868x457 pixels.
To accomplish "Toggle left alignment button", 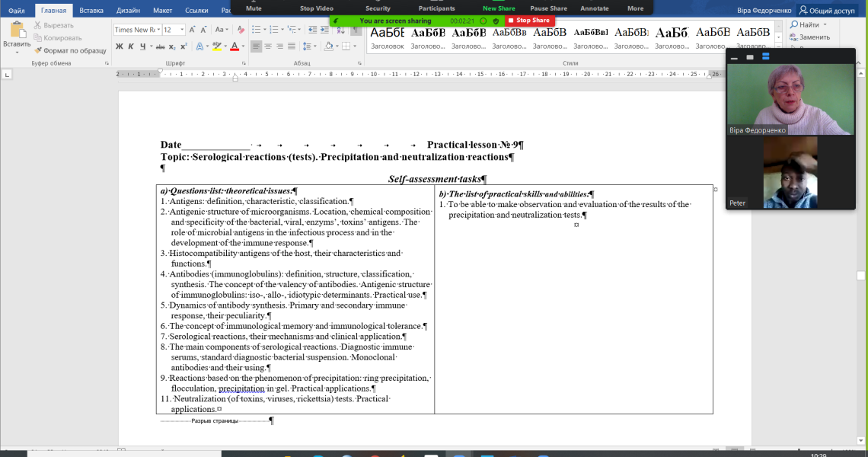I will [x=256, y=46].
